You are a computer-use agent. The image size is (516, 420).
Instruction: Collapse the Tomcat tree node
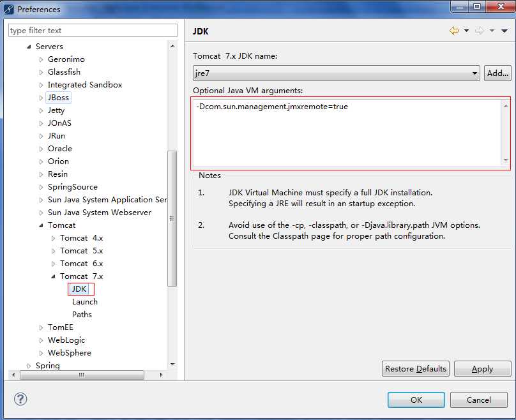coord(41,225)
